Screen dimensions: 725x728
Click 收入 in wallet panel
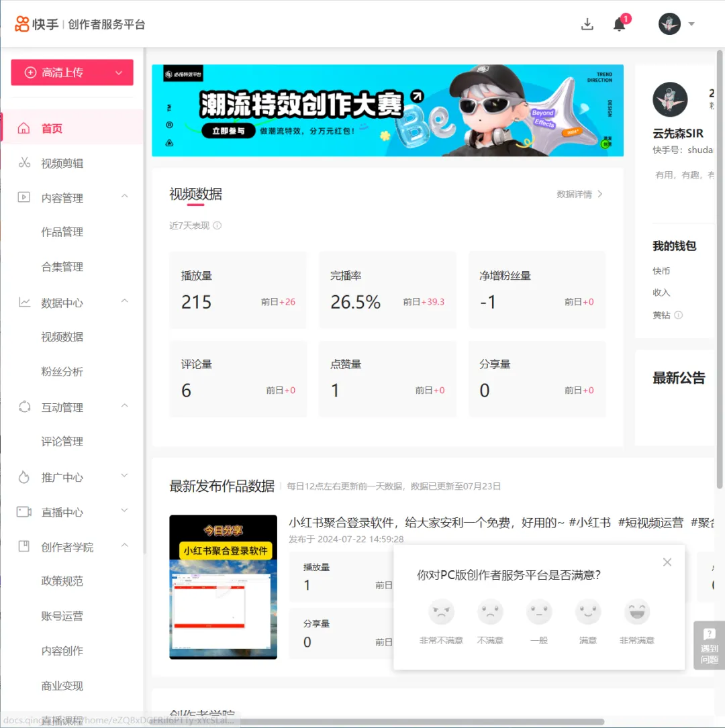pos(661,293)
